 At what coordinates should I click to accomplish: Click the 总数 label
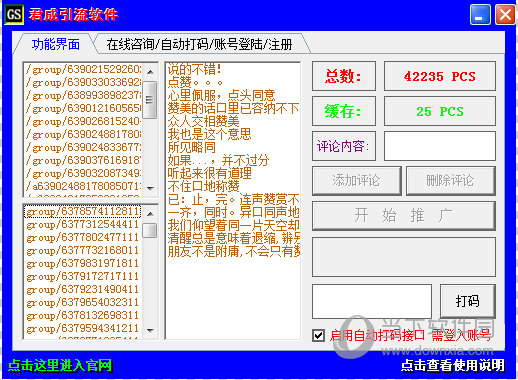344,76
